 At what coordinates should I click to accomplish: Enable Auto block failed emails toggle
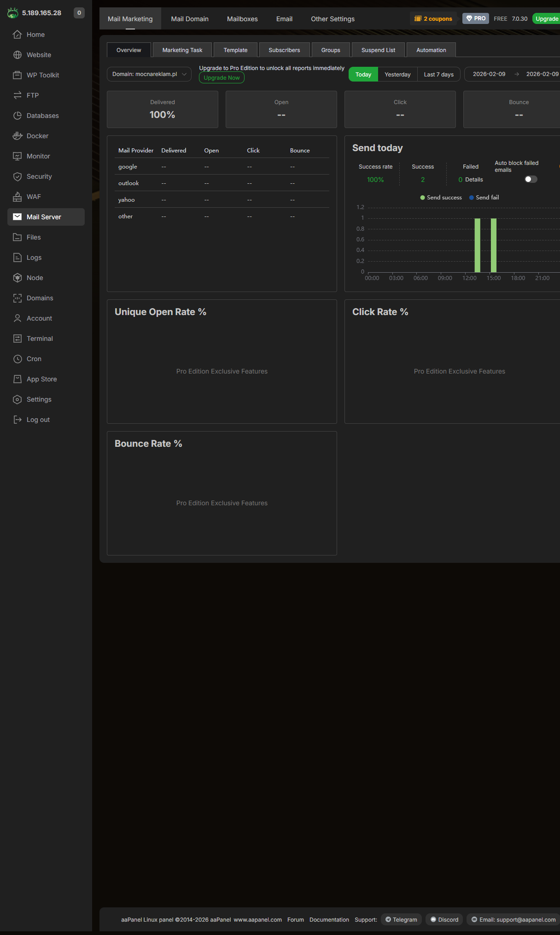pos(531,179)
